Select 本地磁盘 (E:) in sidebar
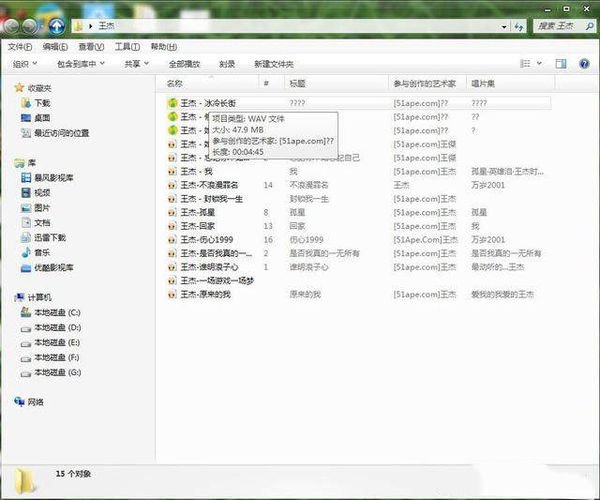 (x=57, y=342)
